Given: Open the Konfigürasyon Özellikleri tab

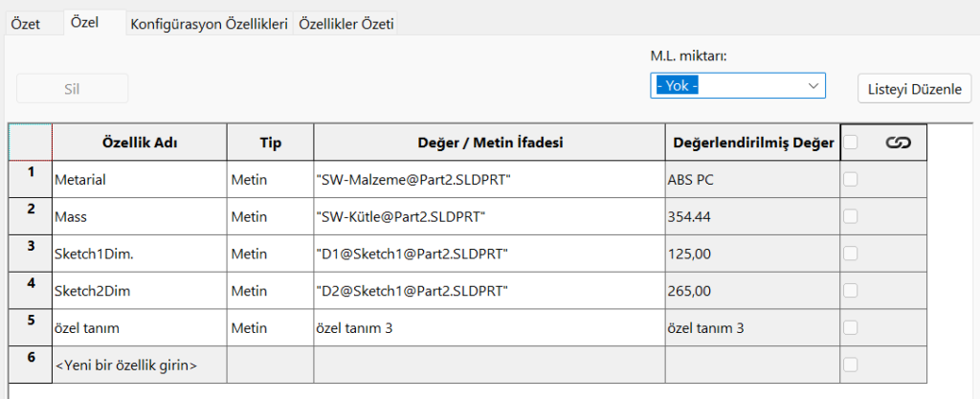Looking at the screenshot, I should click(x=209, y=25).
